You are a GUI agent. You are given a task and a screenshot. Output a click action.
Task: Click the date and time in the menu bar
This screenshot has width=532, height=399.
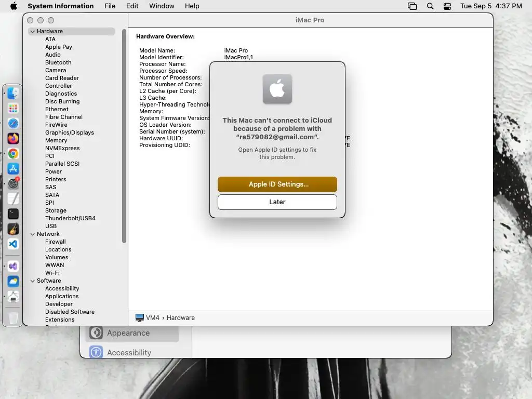491,6
